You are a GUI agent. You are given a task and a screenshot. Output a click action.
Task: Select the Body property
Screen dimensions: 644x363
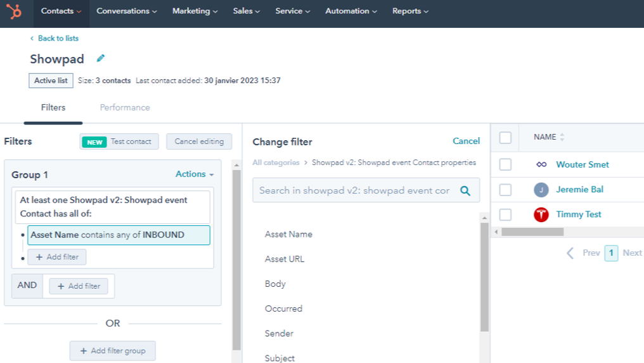pyautogui.click(x=275, y=284)
